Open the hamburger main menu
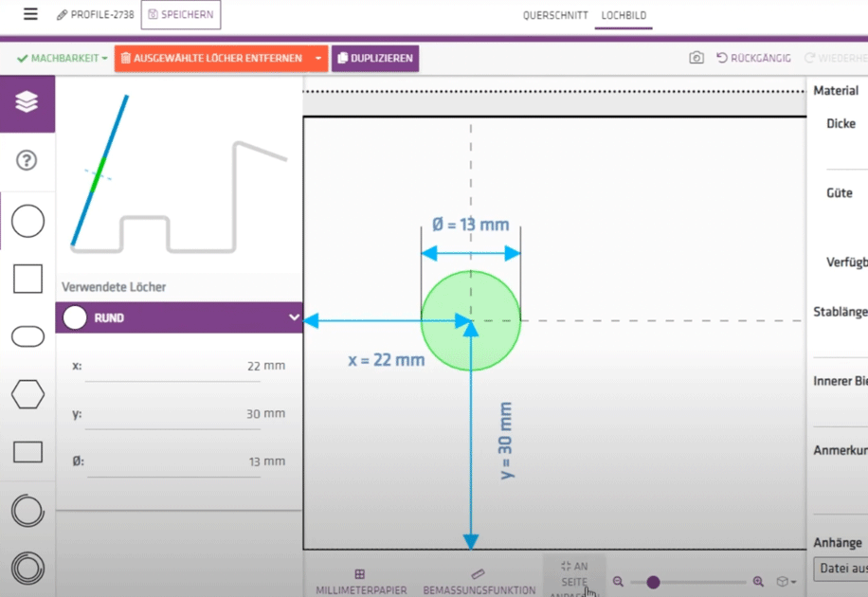 point(30,15)
